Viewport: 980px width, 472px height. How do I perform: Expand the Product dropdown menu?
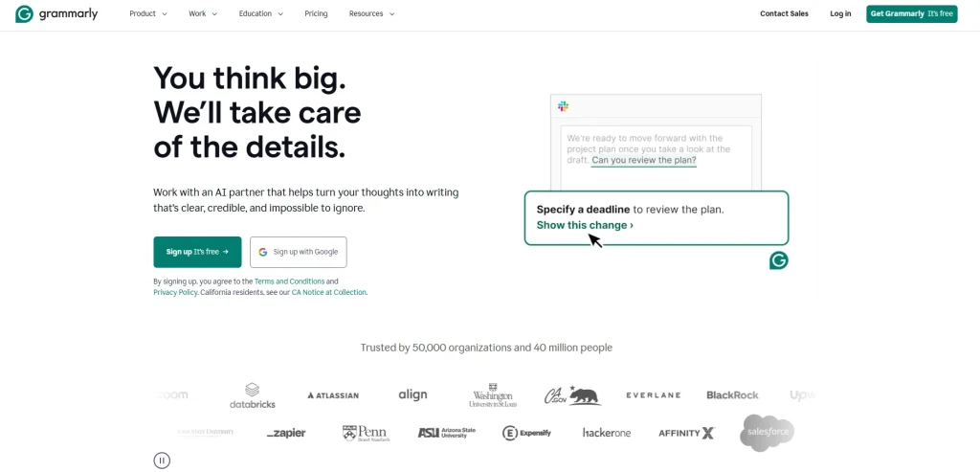[x=148, y=13]
